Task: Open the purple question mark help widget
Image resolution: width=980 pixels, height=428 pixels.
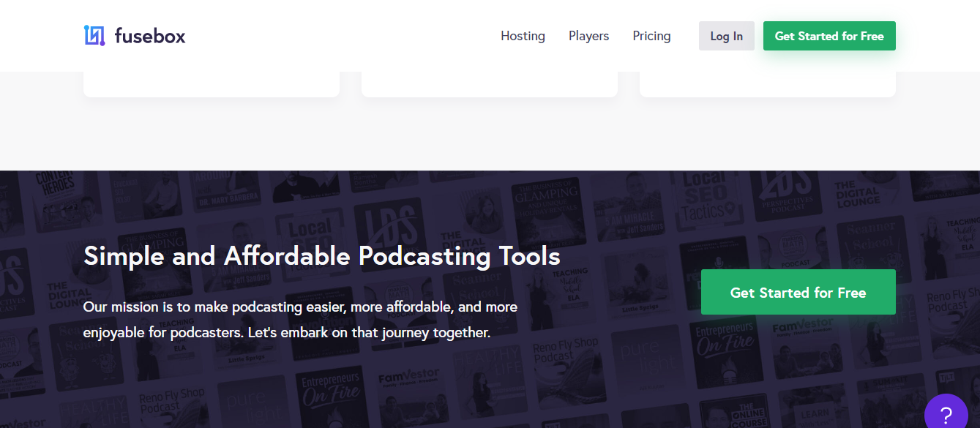Action: 946,414
